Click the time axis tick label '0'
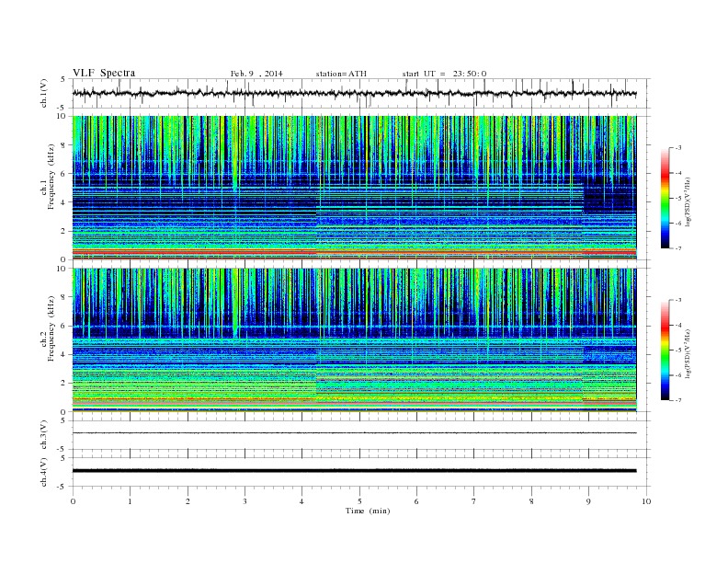This screenshot has height=563, width=728. (x=73, y=501)
